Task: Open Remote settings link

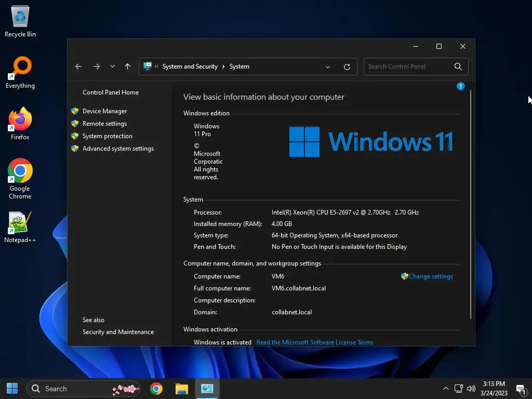Action: [x=104, y=124]
